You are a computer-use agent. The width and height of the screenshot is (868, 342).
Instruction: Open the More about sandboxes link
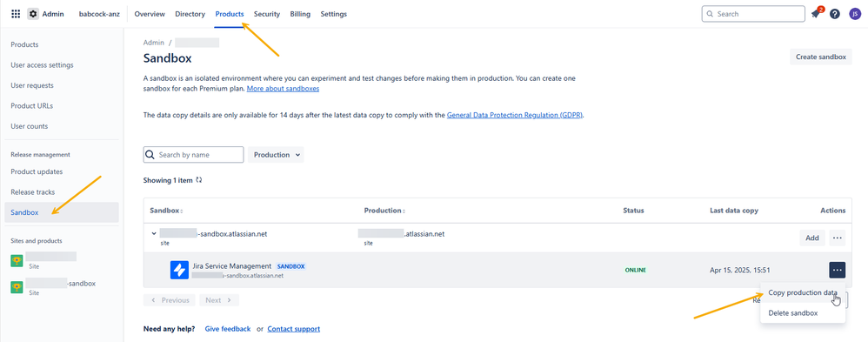[283, 89]
